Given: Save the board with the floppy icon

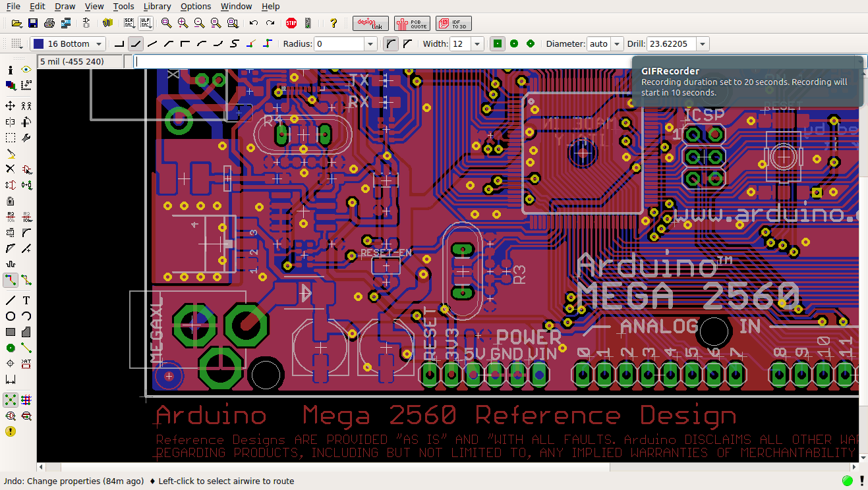Looking at the screenshot, I should click(33, 23).
